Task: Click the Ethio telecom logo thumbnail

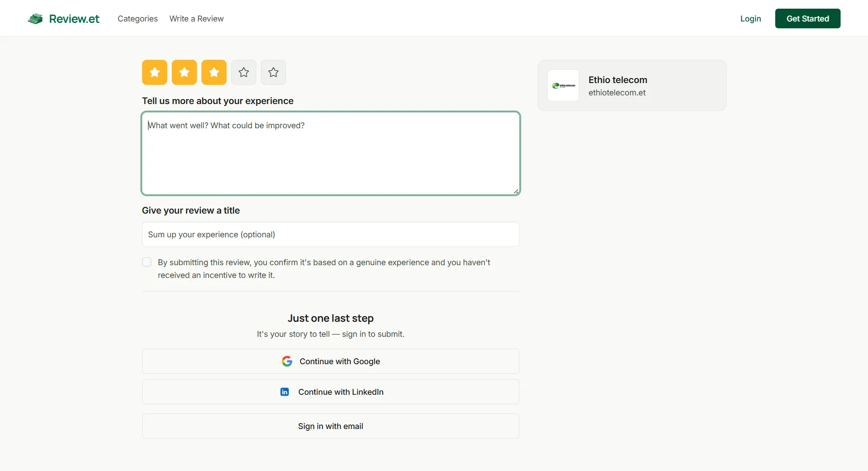Action: click(x=563, y=85)
